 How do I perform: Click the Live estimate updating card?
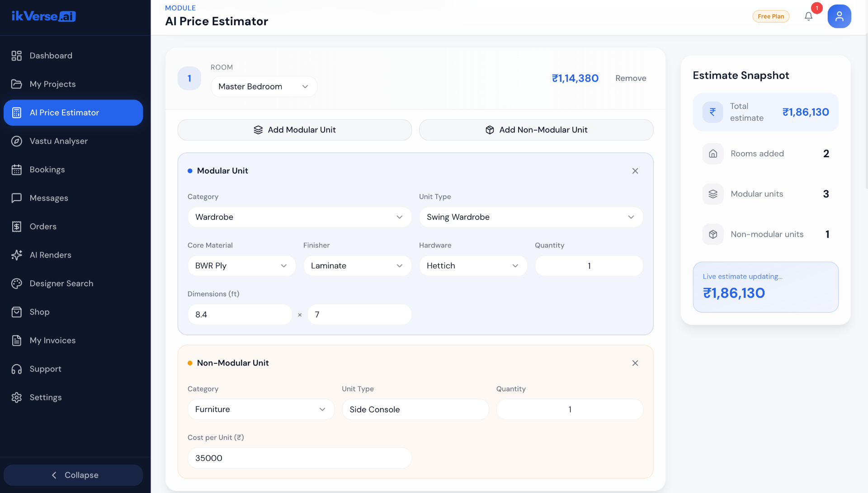click(x=765, y=287)
